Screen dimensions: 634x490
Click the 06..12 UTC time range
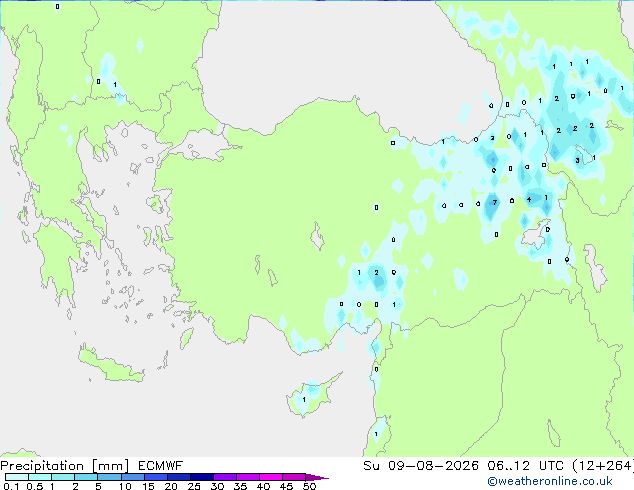(508, 466)
